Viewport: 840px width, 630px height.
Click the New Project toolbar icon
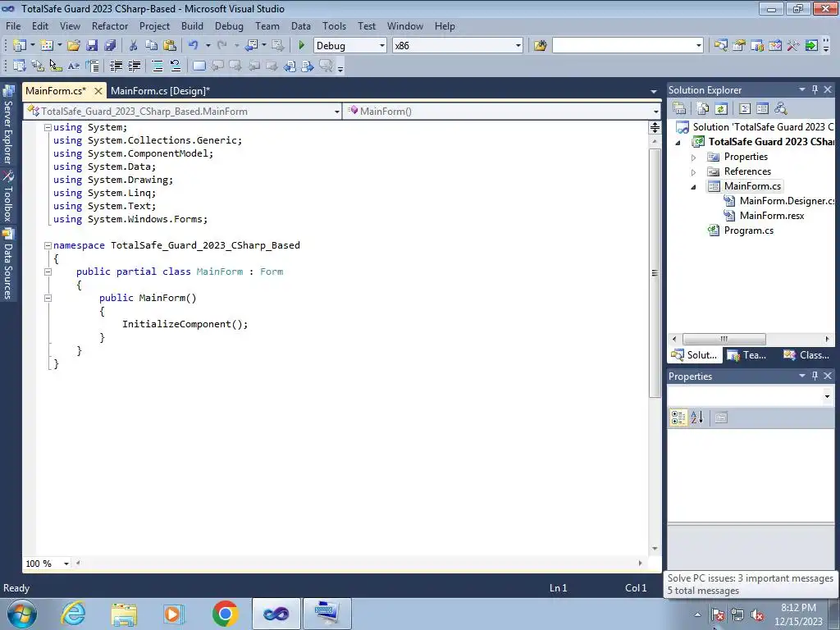point(20,46)
